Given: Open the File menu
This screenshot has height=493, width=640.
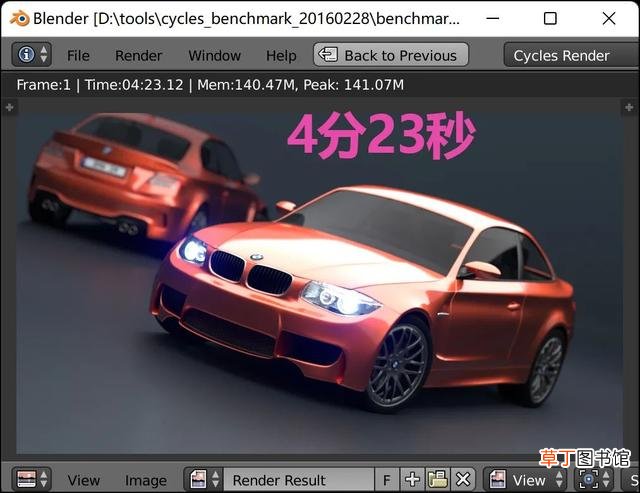Looking at the screenshot, I should coord(78,56).
